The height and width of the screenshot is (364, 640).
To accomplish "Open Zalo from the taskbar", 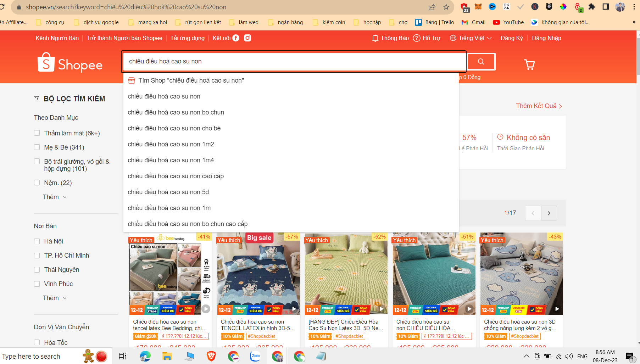I will click(x=255, y=356).
